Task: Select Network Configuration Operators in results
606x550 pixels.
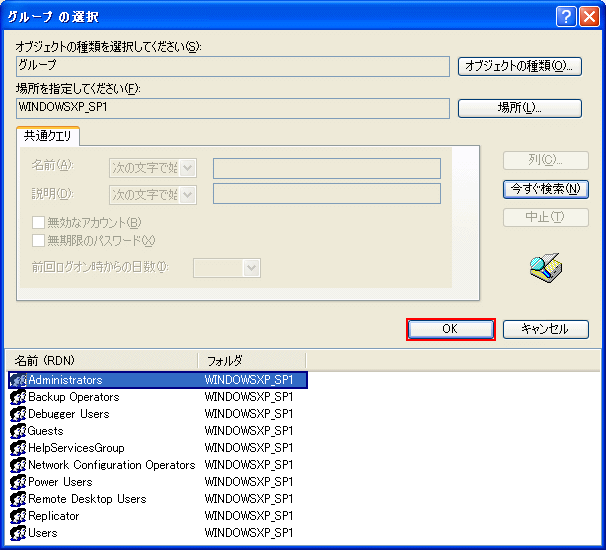Action: click(x=112, y=465)
